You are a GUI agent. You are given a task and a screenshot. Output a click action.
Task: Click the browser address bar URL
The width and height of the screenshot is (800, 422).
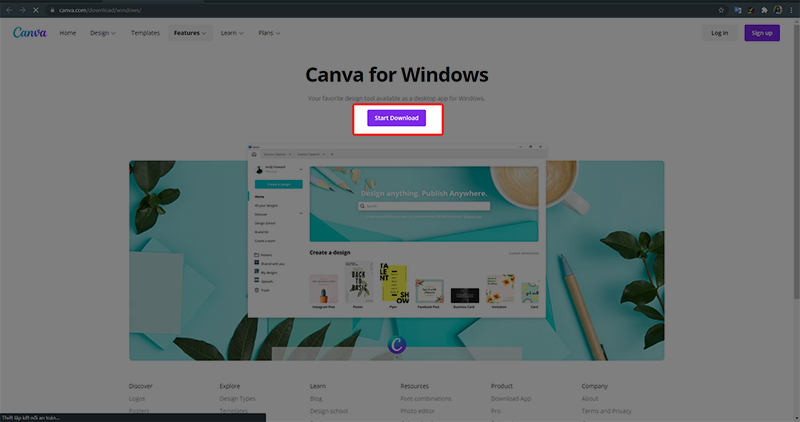tap(100, 9)
